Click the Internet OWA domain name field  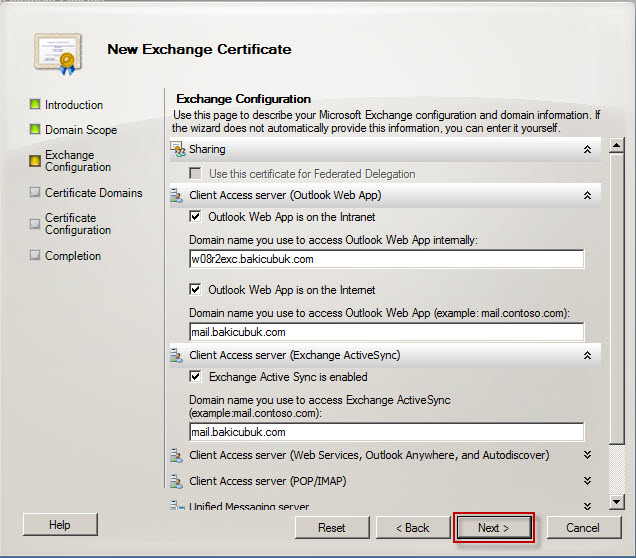pos(387,332)
